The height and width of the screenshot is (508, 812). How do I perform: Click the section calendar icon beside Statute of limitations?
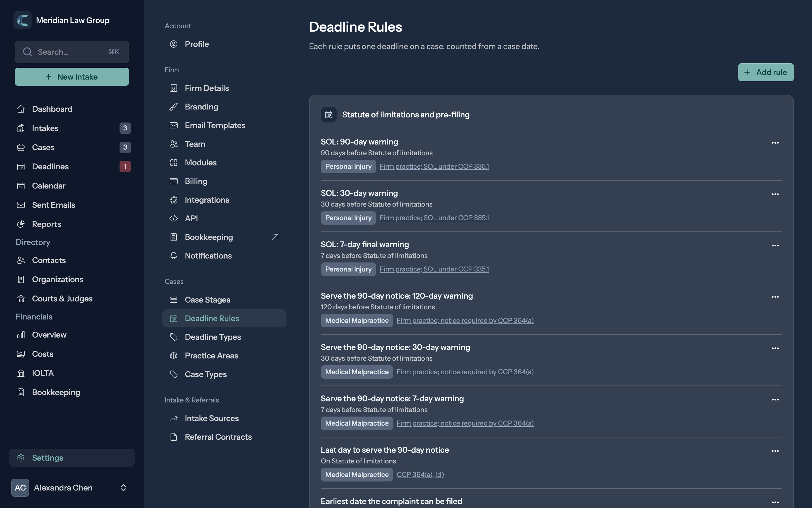pos(328,115)
